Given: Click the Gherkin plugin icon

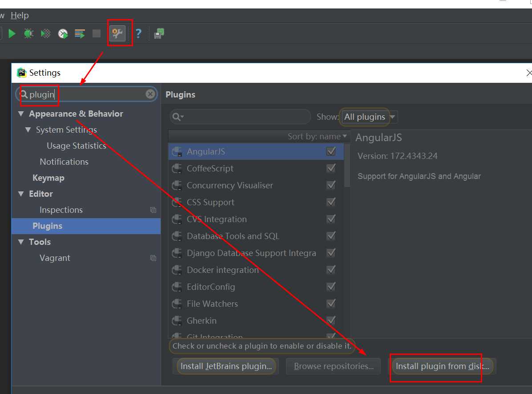Looking at the screenshot, I should 177,321.
